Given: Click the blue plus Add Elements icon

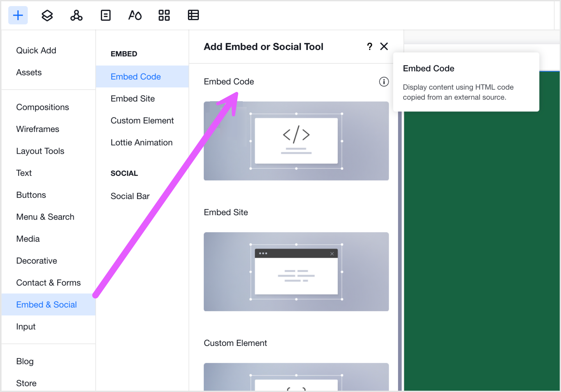Looking at the screenshot, I should (x=18, y=15).
